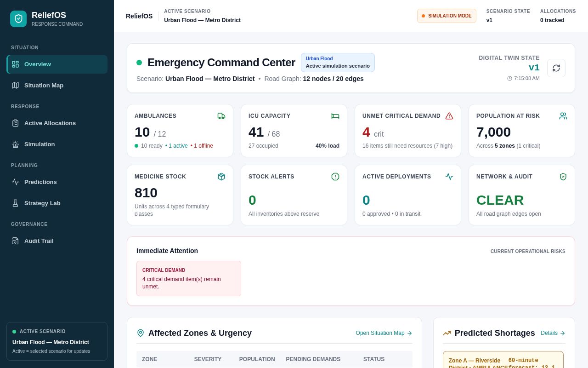
Task: Click the sidebar Active Scenario card
Action: pos(57,341)
